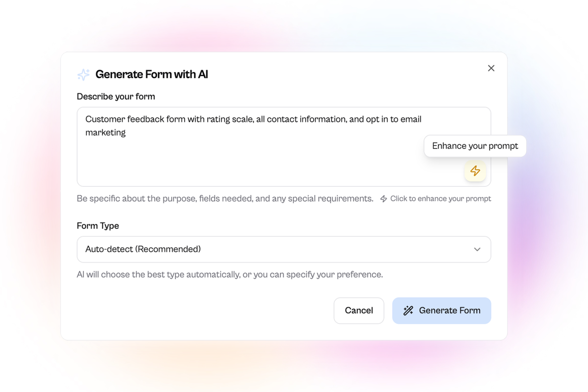Select the Auto-detect (Recommended) text
588x392 pixels.
pyautogui.click(x=143, y=249)
